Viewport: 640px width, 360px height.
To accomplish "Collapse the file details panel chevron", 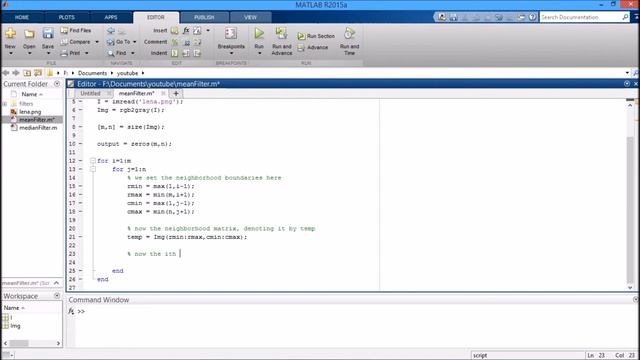I will (57, 283).
